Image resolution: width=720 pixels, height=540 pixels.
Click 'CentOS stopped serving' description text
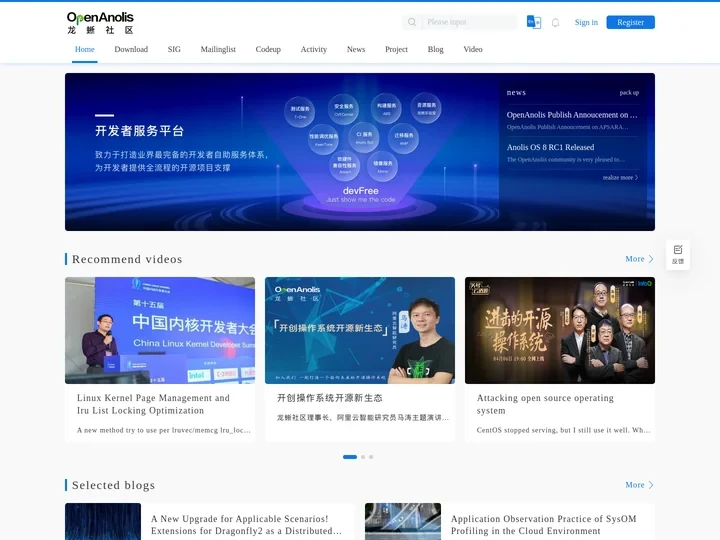(563, 430)
